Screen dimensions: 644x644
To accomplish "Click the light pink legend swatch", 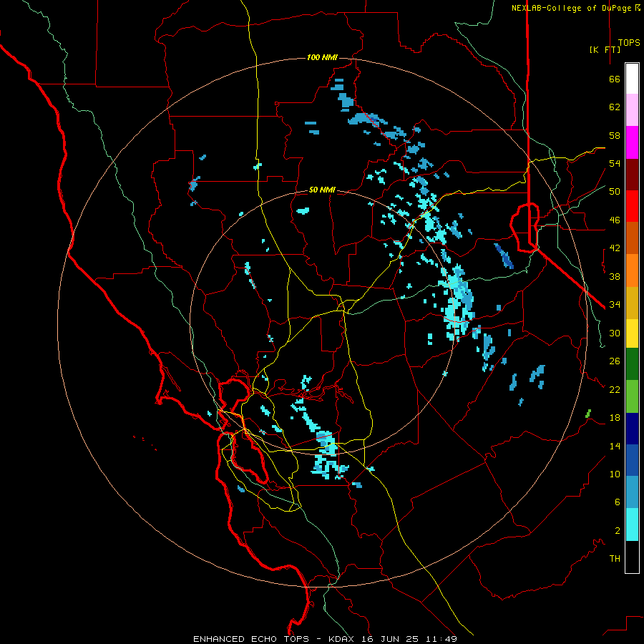I will (632, 109).
